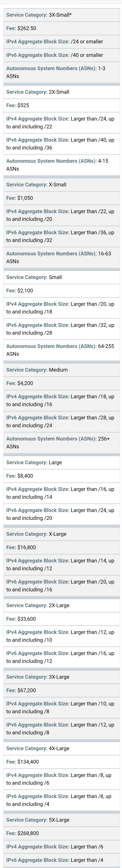Select the 3X-Small service category row
The height and width of the screenshot is (868, 122).
coord(62,15)
